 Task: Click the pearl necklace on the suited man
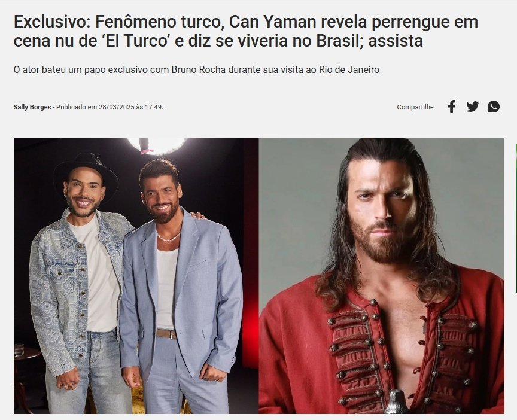pyautogui.click(x=168, y=237)
